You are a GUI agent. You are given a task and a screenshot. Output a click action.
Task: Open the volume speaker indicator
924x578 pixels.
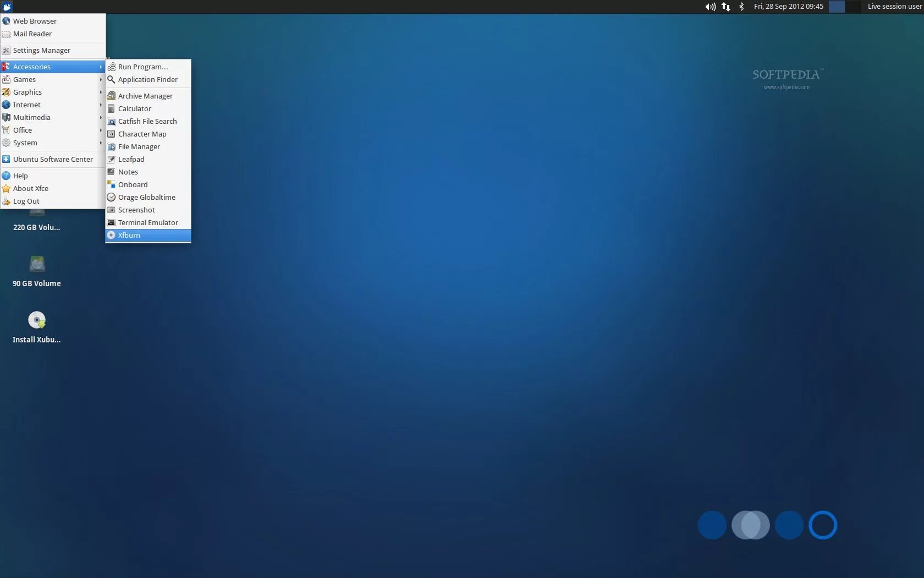click(x=710, y=7)
